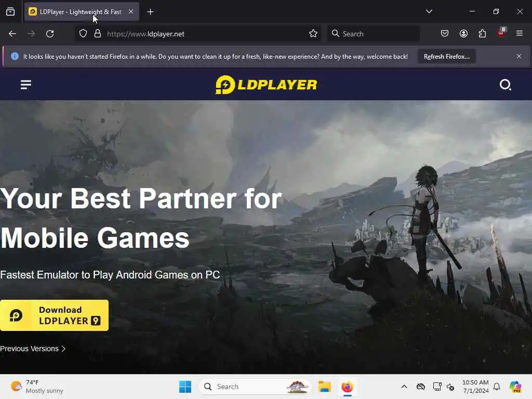The width and height of the screenshot is (532, 399).
Task: Launch Copilot Preview from the taskbar
Action: click(515, 387)
